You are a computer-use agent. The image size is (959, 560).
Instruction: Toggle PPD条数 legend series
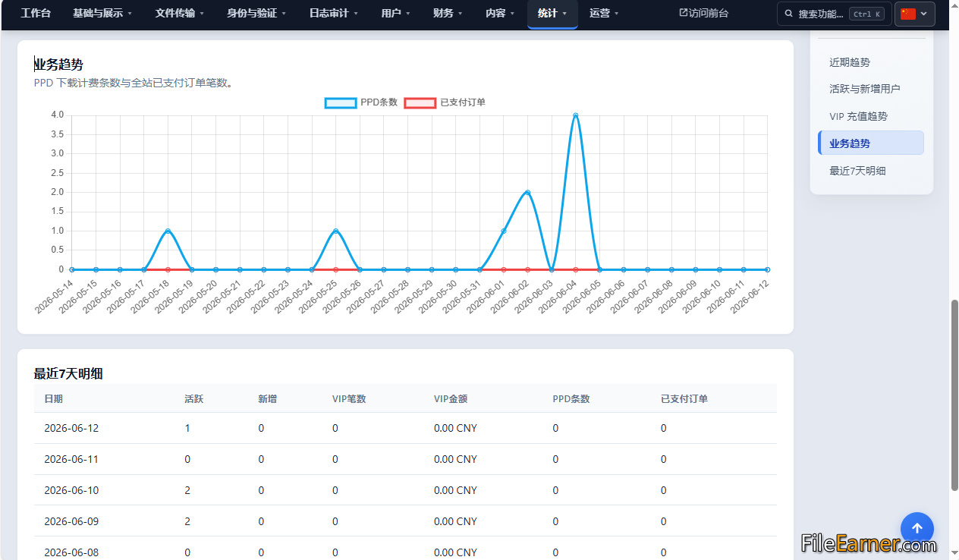point(361,102)
